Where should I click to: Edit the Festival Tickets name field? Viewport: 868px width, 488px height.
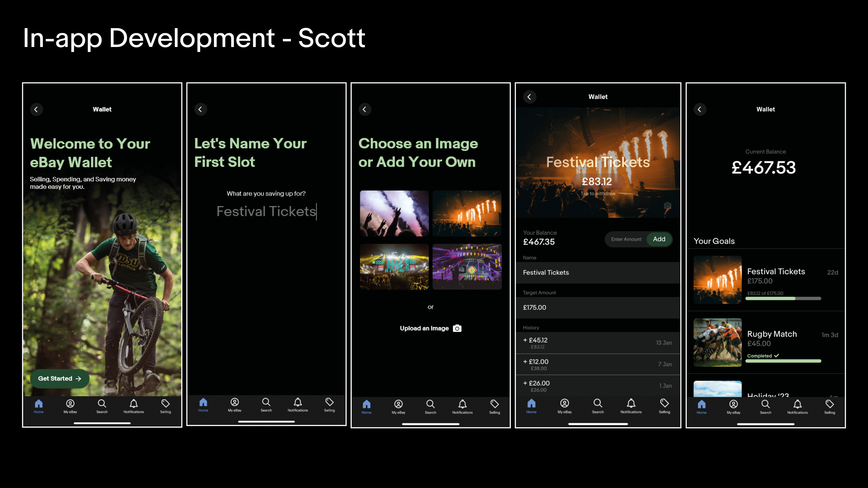[x=598, y=272]
